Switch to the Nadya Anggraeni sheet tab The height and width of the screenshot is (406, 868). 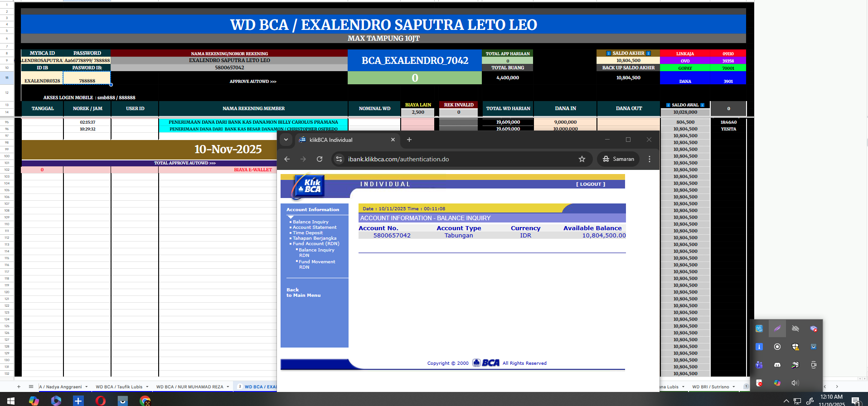(61, 387)
